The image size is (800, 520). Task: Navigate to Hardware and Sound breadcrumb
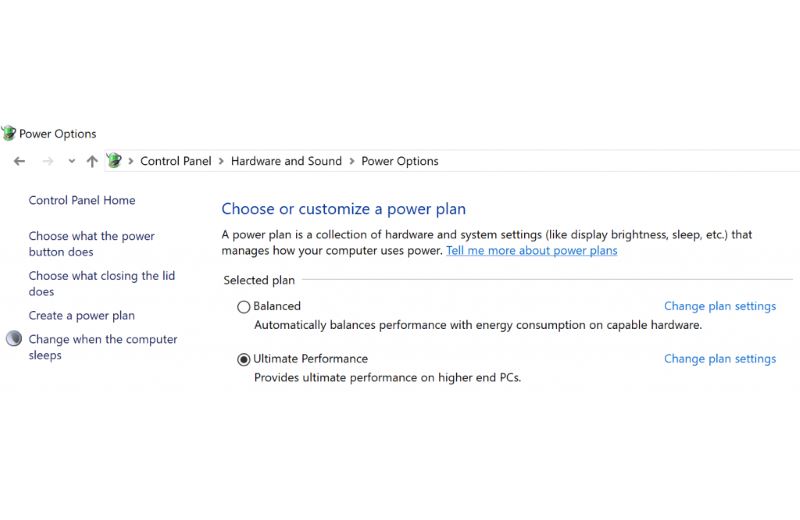(286, 161)
